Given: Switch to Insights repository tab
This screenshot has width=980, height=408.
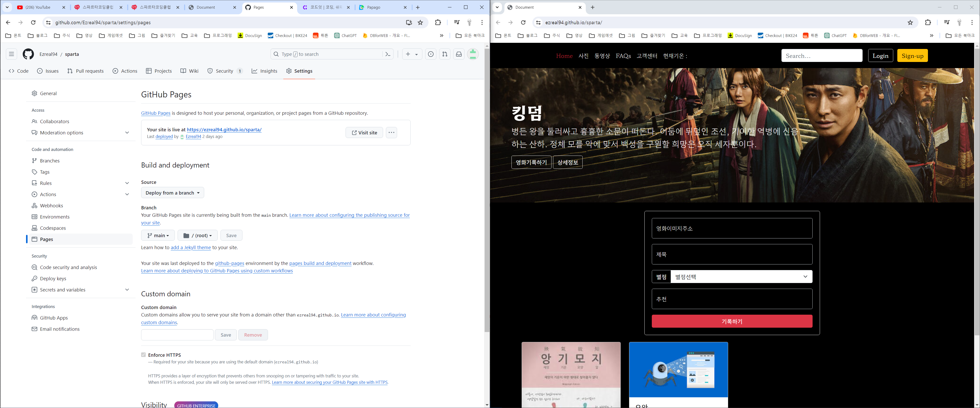Looking at the screenshot, I should point(264,71).
